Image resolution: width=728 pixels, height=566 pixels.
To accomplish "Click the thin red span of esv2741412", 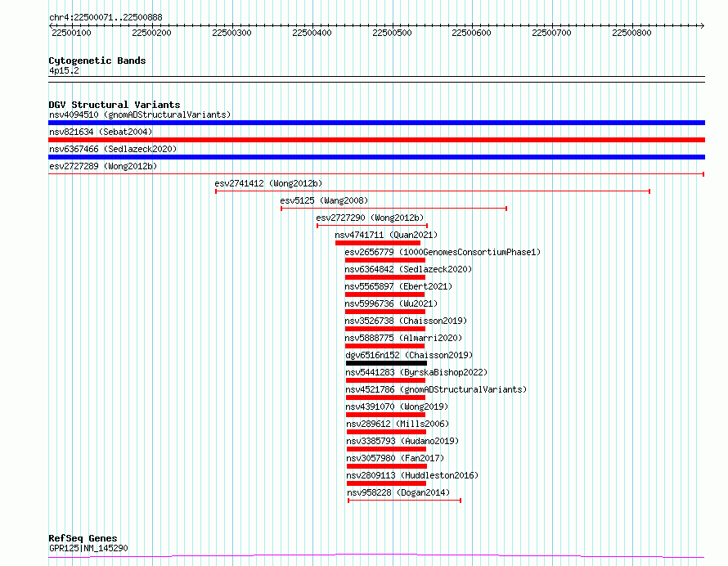I will pyautogui.click(x=433, y=191).
